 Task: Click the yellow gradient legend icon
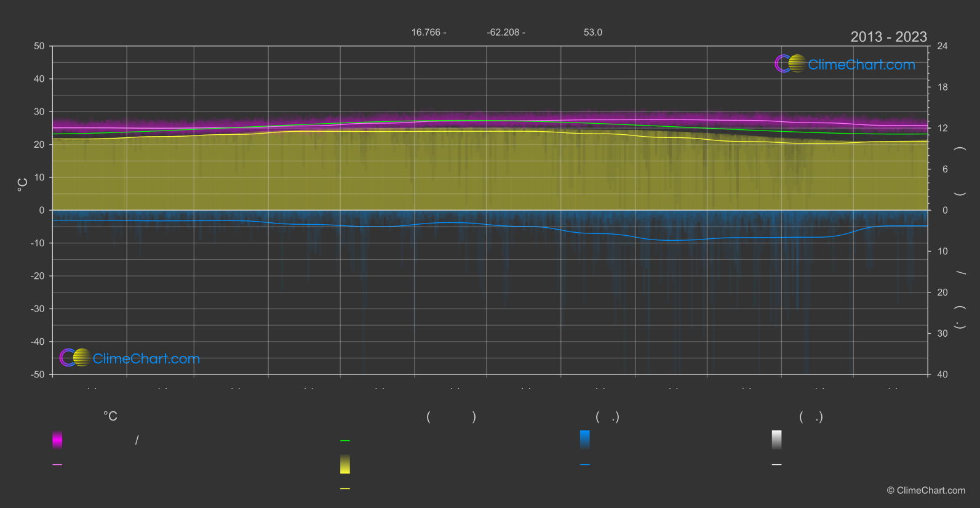(345, 464)
